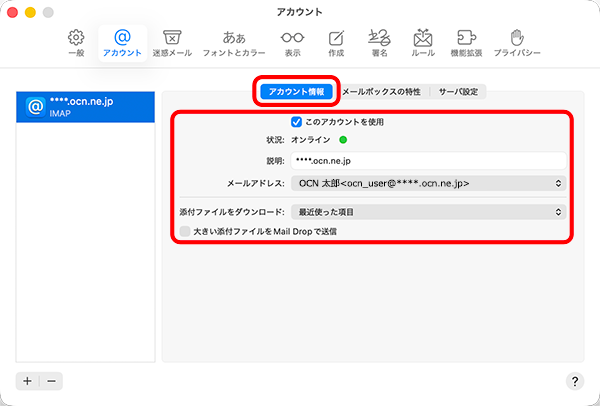The image size is (600, 406).
Task: Expand the メールアドレス dropdown
Action: (428, 183)
